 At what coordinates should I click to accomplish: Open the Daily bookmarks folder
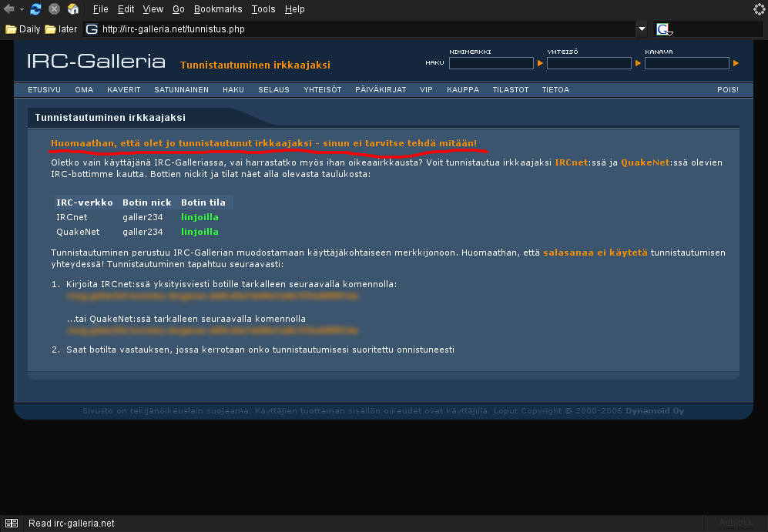[x=23, y=29]
